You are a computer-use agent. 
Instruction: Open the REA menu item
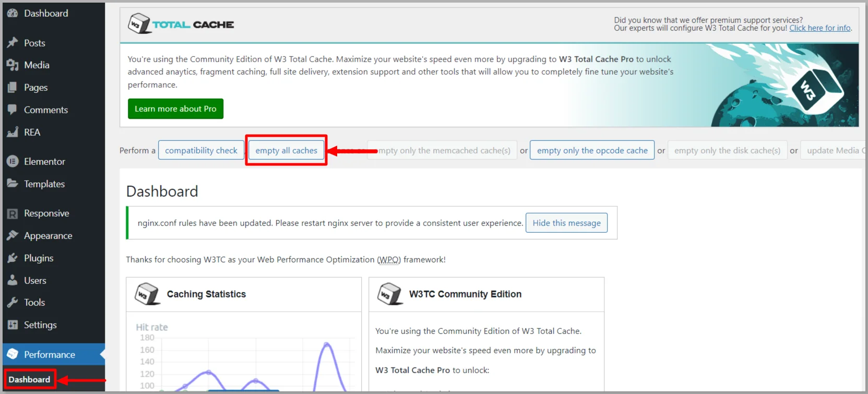click(53, 133)
